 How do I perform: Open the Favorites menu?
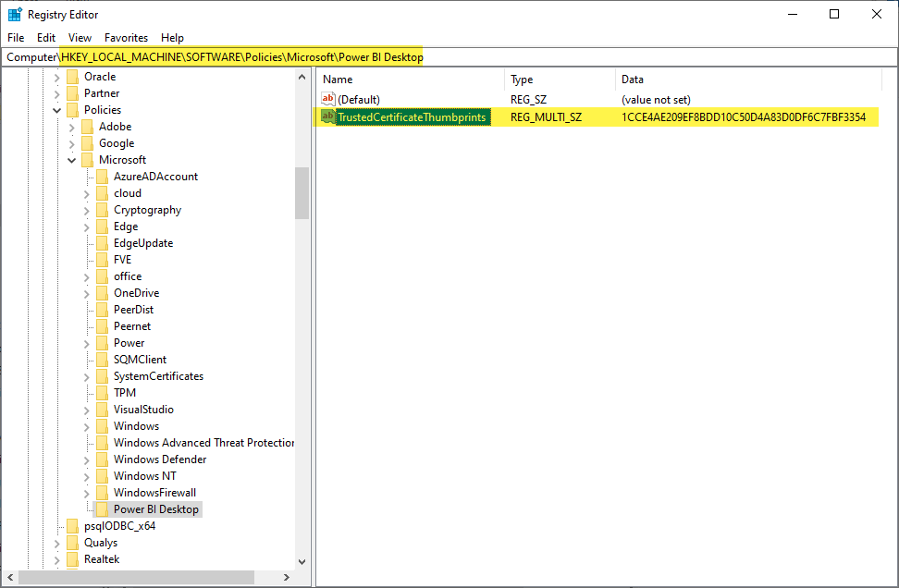tap(126, 38)
